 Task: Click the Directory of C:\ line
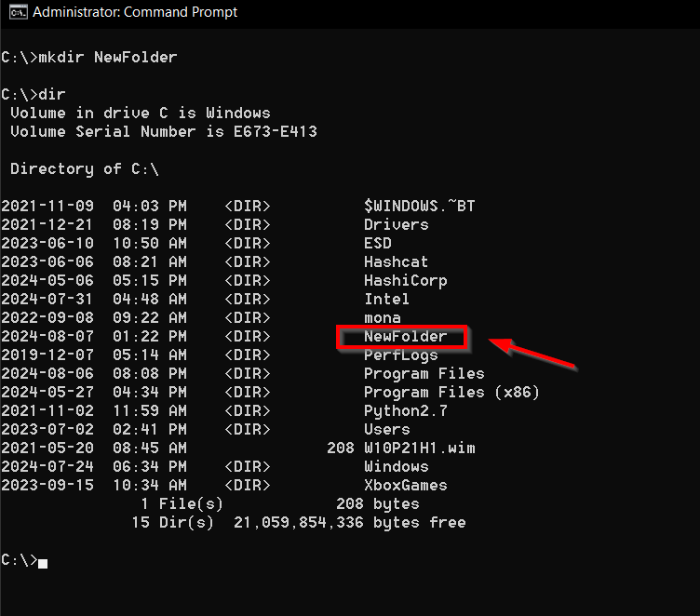[x=85, y=168]
